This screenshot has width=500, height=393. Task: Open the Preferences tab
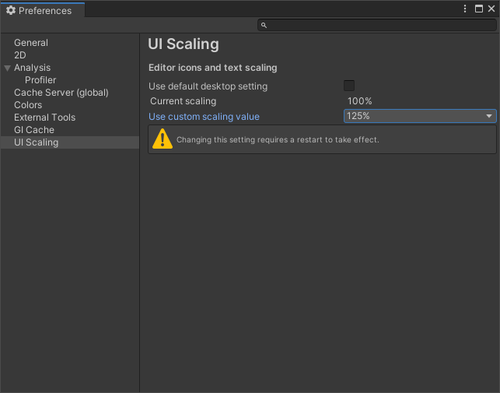(x=42, y=10)
